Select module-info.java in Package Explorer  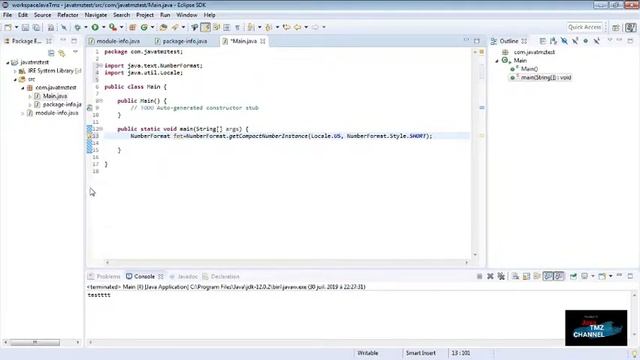57,113
